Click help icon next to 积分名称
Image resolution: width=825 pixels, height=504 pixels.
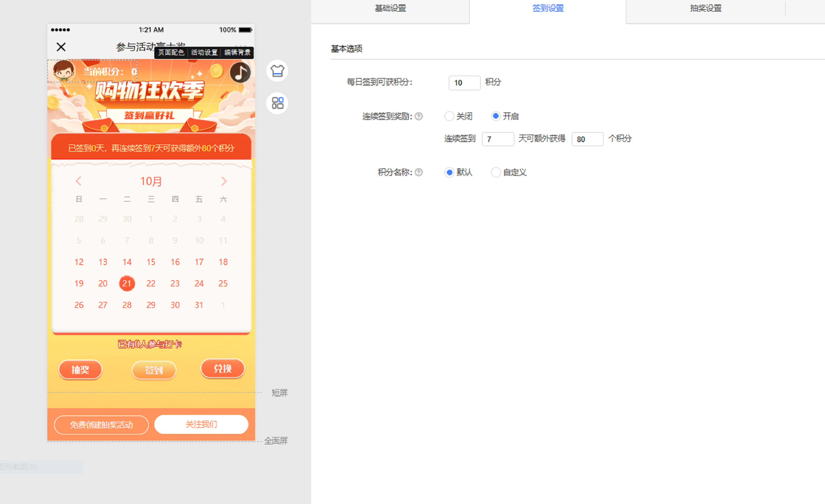(x=419, y=172)
